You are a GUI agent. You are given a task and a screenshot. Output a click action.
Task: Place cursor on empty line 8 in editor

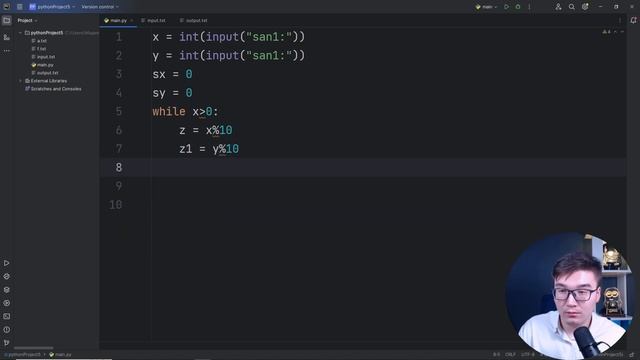(x=362, y=167)
